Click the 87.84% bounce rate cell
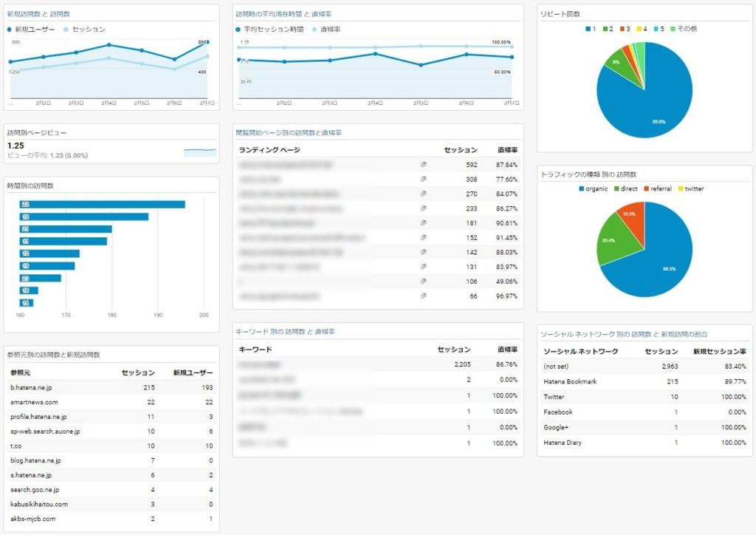The height and width of the screenshot is (535, 756). click(x=506, y=165)
